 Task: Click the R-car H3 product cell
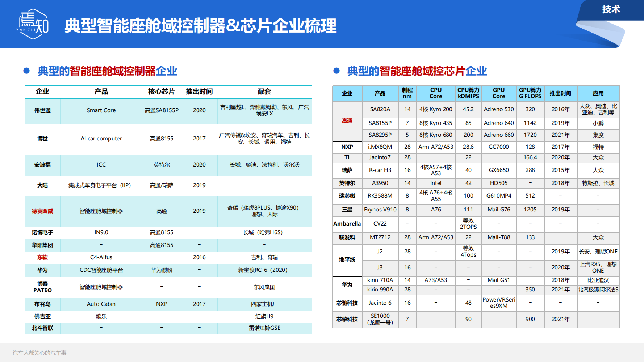pos(380,170)
